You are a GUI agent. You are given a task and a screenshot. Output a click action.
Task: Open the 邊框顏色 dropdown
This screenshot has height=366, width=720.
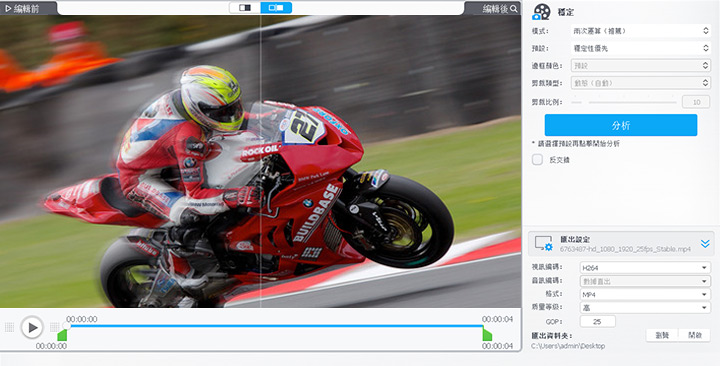pos(641,66)
